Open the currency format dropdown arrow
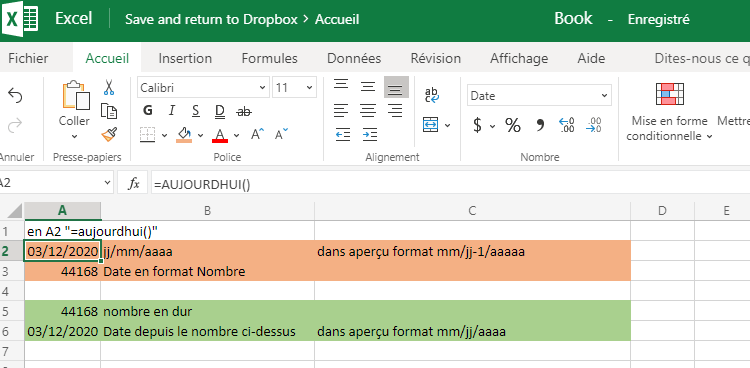The width and height of the screenshot is (750, 368). tap(493, 126)
